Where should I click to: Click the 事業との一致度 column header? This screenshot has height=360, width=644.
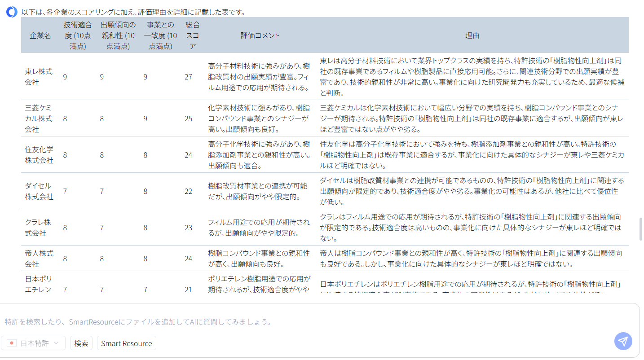[160, 35]
